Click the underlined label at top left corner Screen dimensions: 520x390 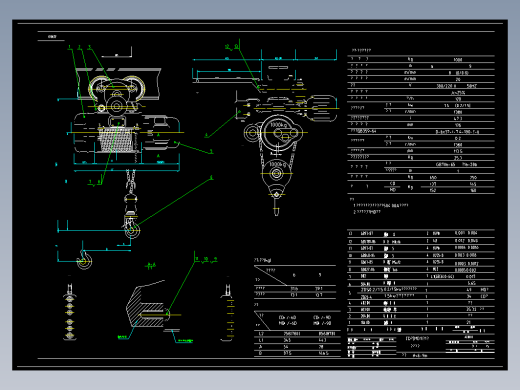pyautogui.click(x=52, y=37)
